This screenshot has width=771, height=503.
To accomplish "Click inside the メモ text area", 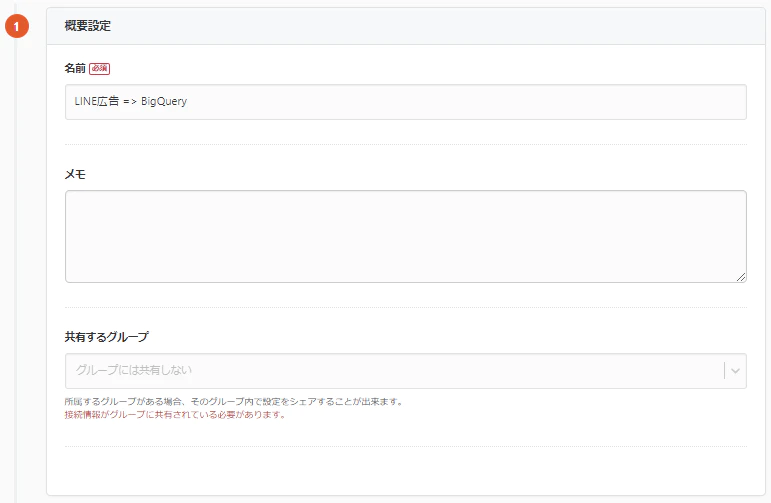I will point(405,236).
